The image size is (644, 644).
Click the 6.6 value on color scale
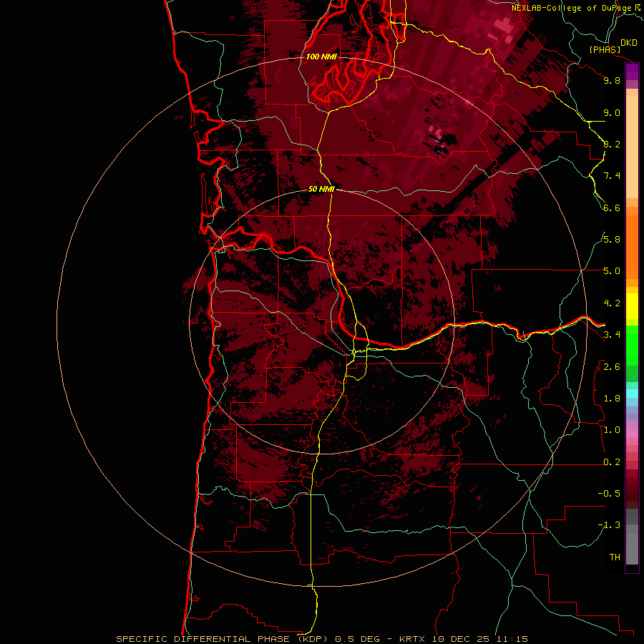coord(612,208)
